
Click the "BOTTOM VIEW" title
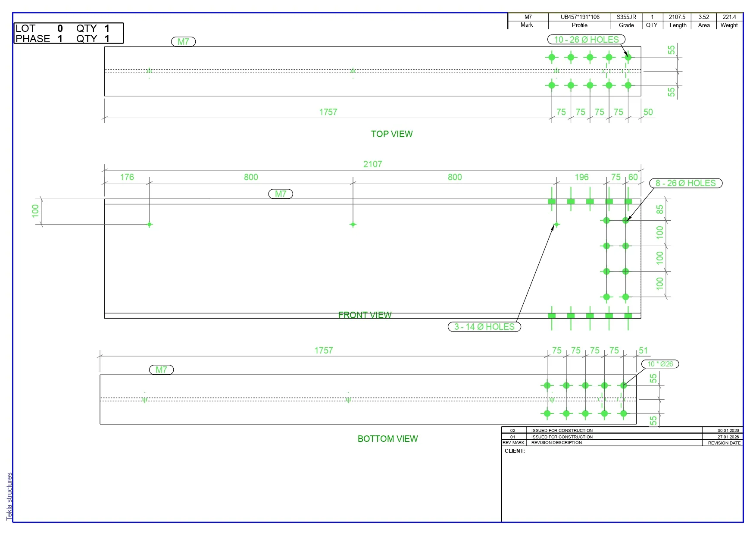point(388,439)
